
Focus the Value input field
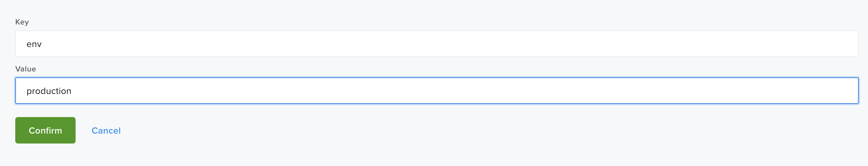pos(436,91)
